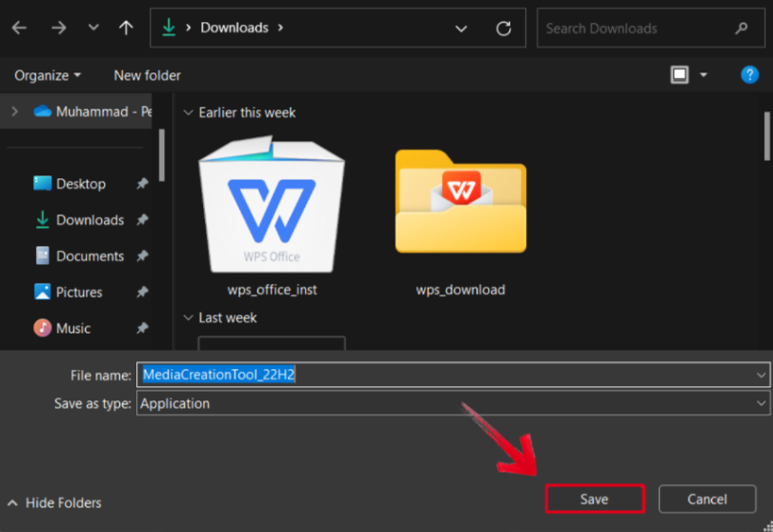Click the Cancel button
Viewport: 773px width, 532px height.
point(707,499)
